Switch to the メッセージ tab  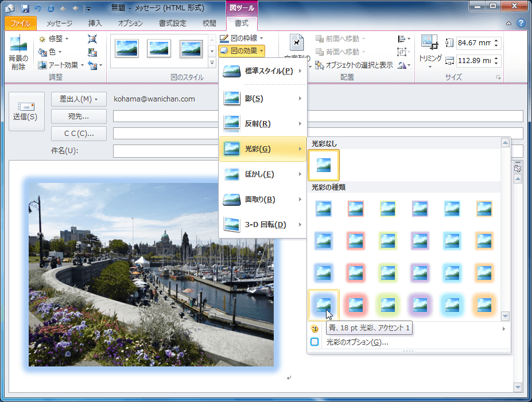point(59,24)
